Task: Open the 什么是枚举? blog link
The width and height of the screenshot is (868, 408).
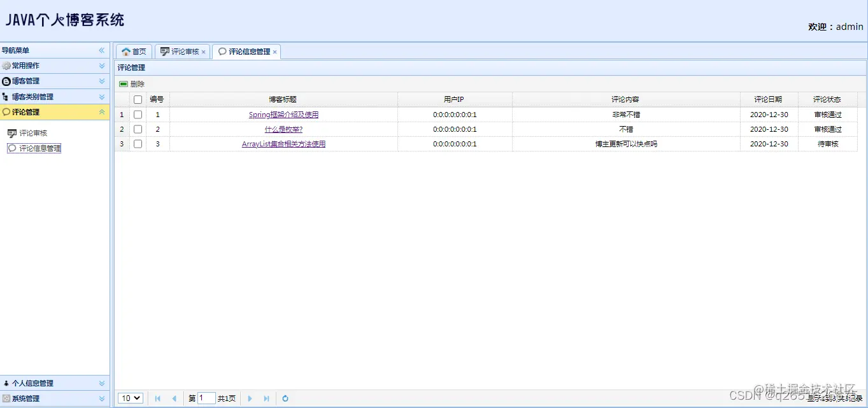Action: (283, 129)
